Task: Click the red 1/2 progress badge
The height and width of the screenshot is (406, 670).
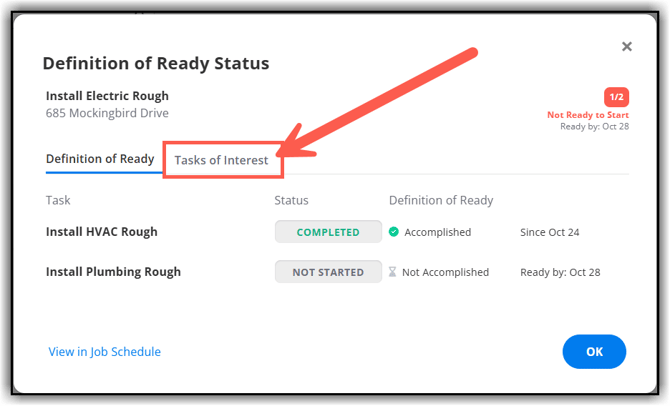Action: 616,97
